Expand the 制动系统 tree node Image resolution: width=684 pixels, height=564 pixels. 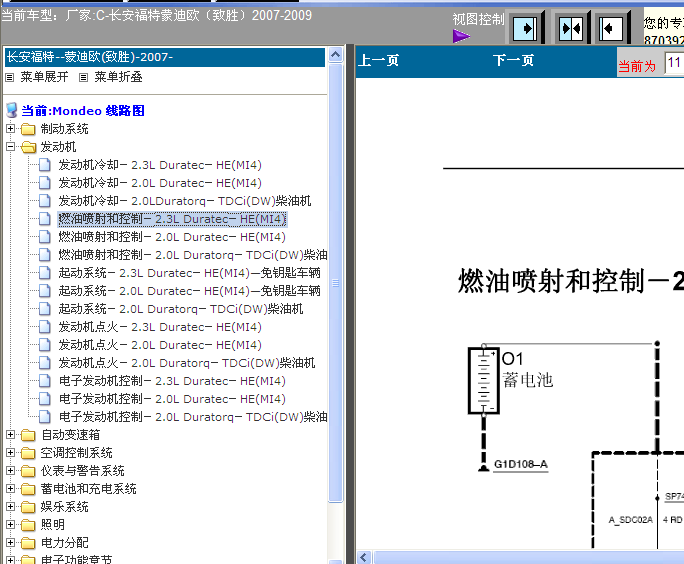(x=10, y=129)
